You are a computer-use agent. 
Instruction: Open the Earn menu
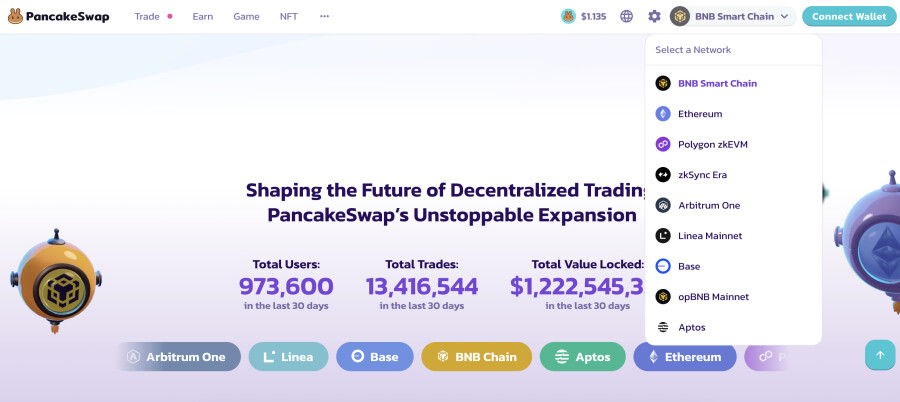(x=203, y=16)
